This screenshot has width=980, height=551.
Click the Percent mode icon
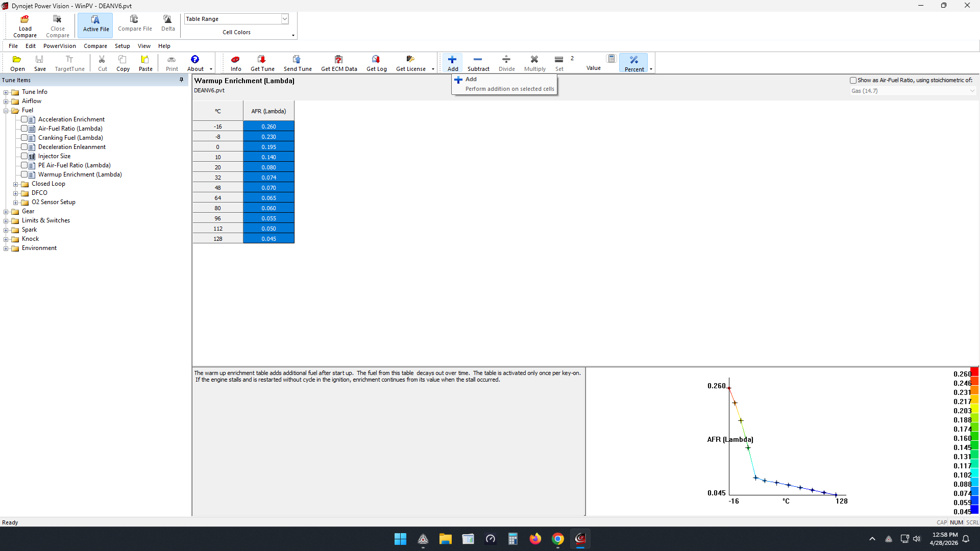634,60
